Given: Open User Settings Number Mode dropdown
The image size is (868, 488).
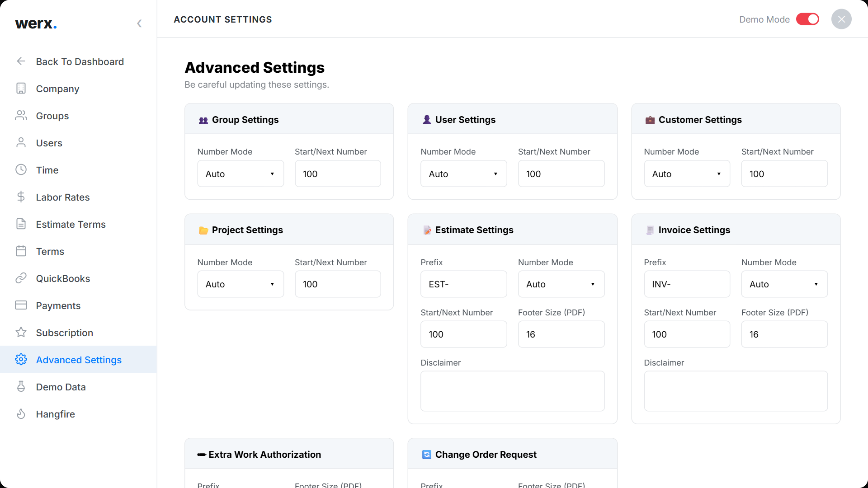Looking at the screenshot, I should (464, 174).
